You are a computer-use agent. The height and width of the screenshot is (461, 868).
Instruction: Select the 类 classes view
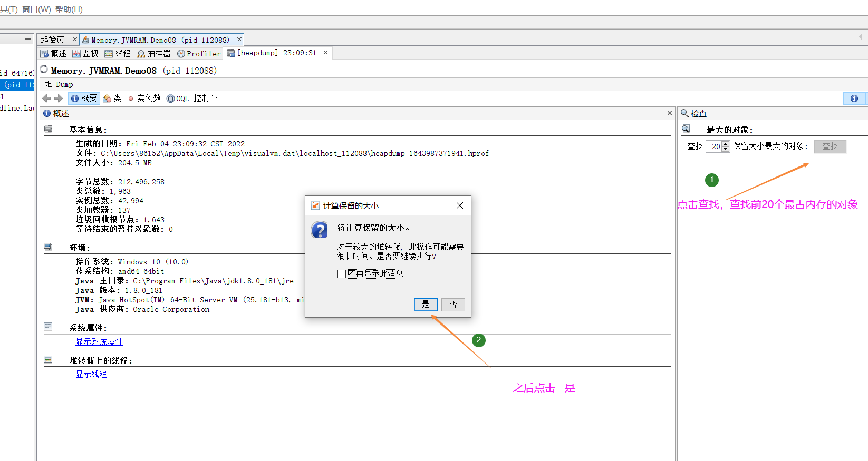click(x=112, y=99)
